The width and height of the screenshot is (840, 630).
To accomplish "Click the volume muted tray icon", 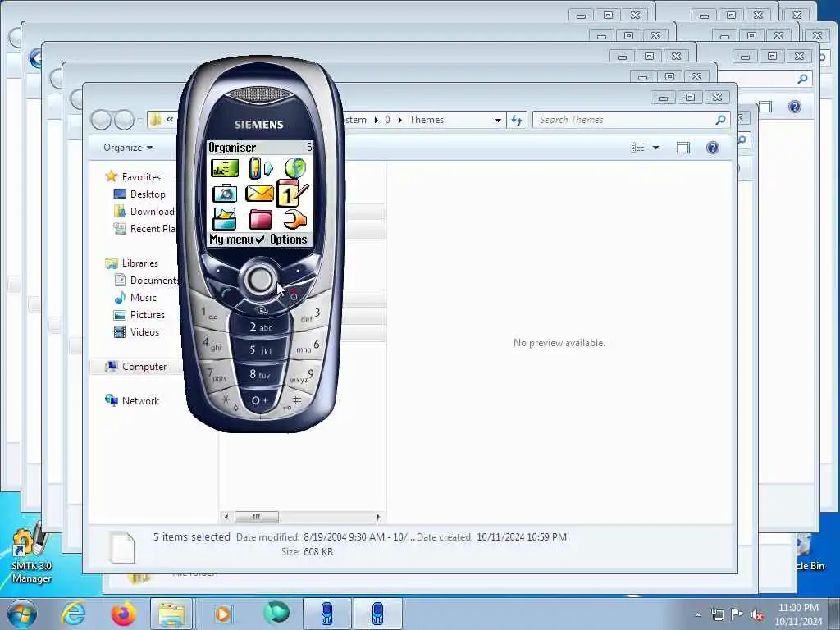I will [x=757, y=615].
